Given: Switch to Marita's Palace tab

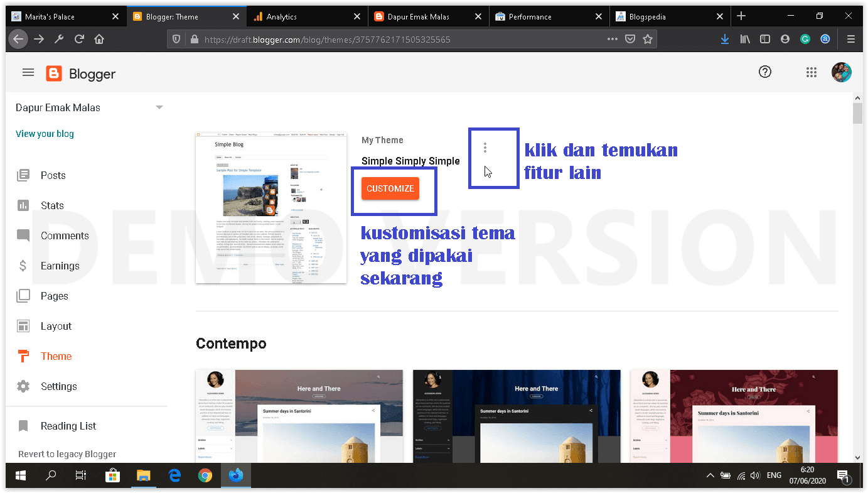Looking at the screenshot, I should 65,16.
